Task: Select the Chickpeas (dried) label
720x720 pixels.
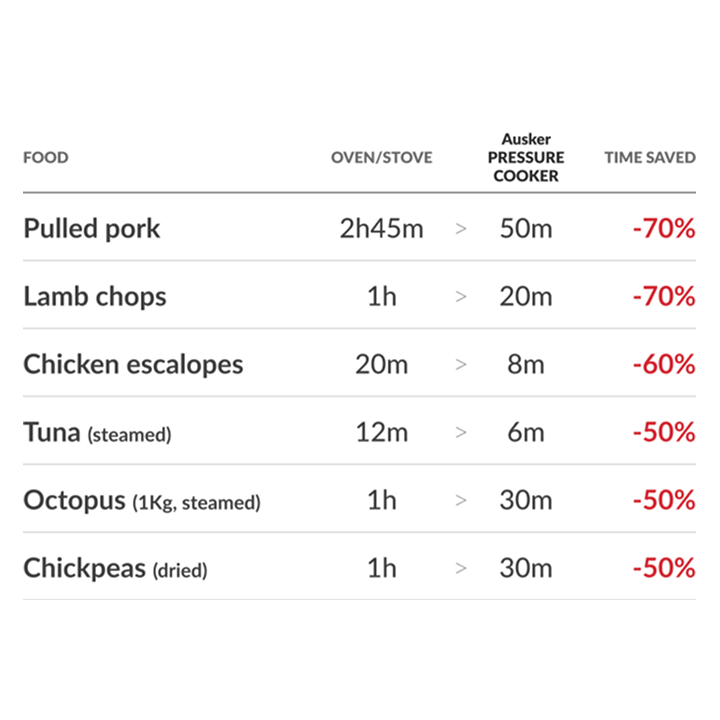Action: pyautogui.click(x=115, y=569)
